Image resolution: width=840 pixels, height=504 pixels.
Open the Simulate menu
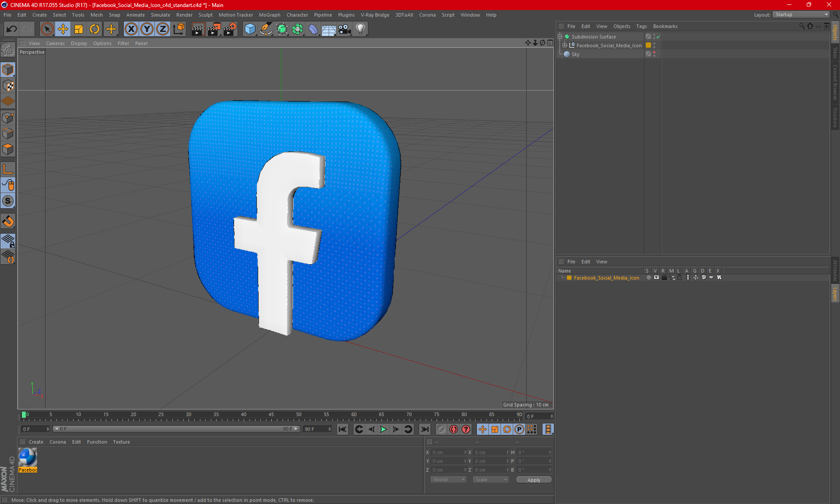pyautogui.click(x=161, y=15)
